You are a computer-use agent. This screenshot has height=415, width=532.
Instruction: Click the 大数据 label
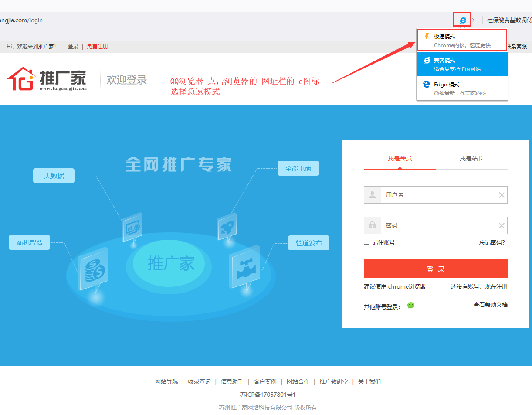click(54, 176)
